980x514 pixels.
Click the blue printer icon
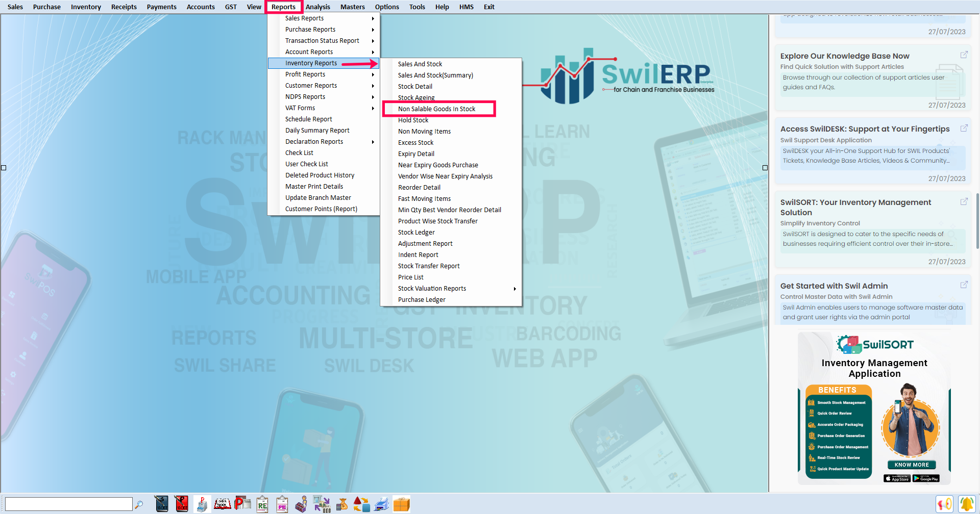tap(381, 504)
